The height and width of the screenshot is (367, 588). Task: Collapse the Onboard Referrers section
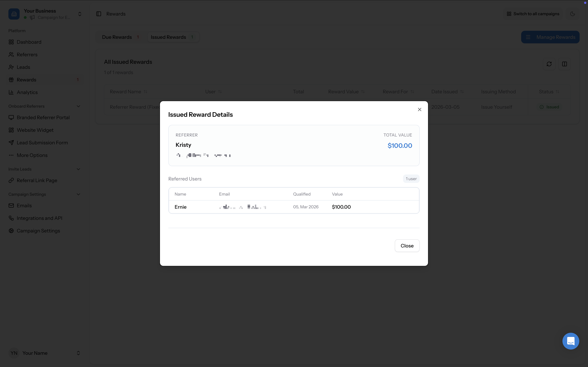click(x=78, y=106)
